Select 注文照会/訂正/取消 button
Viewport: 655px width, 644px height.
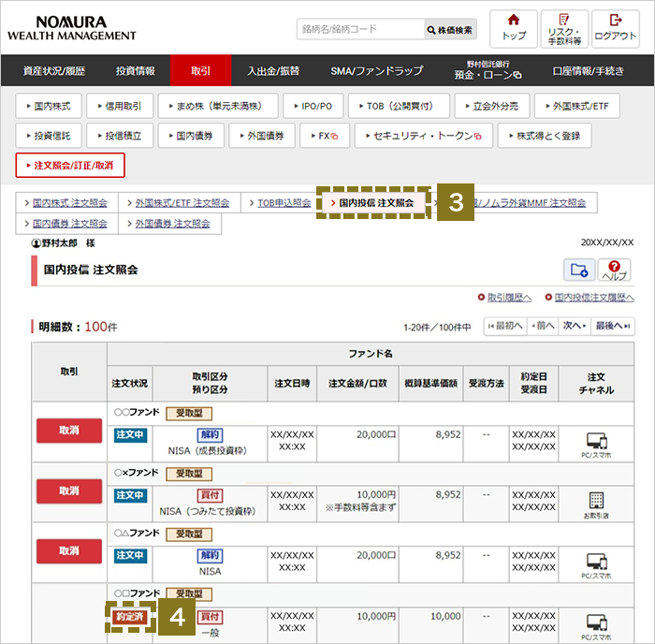[x=70, y=165]
